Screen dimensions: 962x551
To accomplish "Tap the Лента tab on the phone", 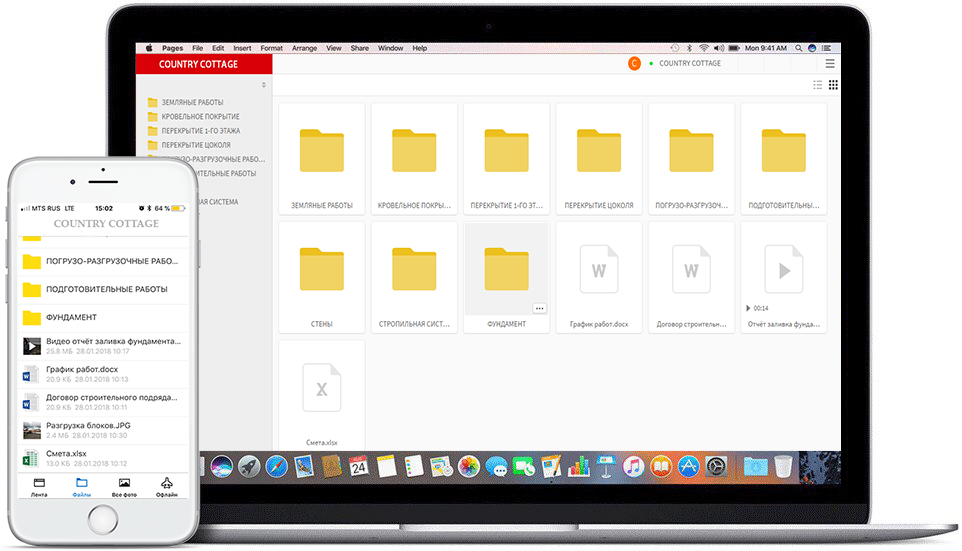I will tap(39, 487).
